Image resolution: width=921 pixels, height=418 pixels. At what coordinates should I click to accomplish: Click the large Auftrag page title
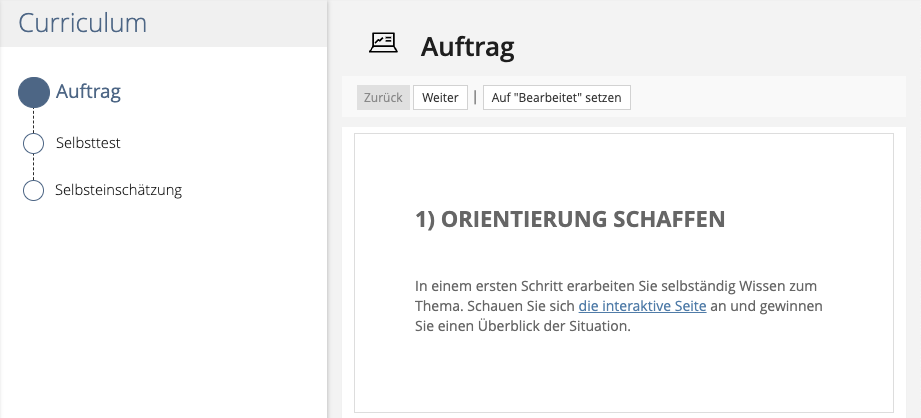tap(467, 46)
